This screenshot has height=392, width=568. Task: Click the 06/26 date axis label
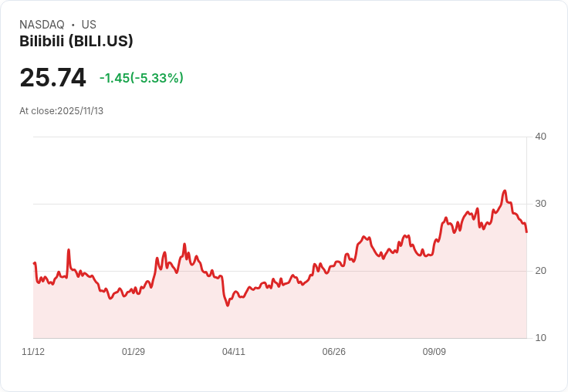pyautogui.click(x=333, y=351)
